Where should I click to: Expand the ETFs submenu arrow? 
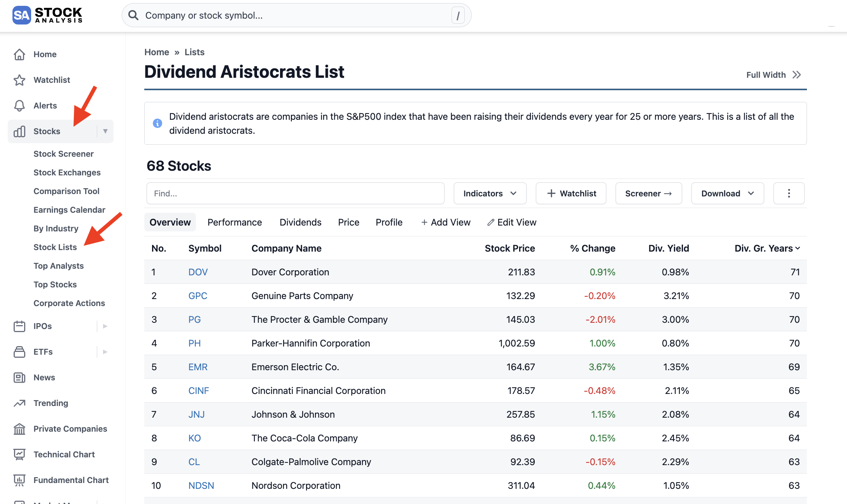coord(105,352)
